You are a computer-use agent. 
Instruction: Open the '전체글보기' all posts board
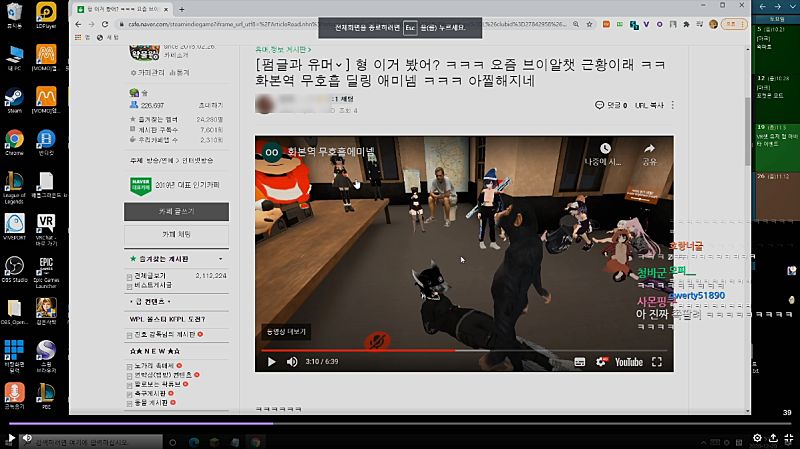pos(149,276)
